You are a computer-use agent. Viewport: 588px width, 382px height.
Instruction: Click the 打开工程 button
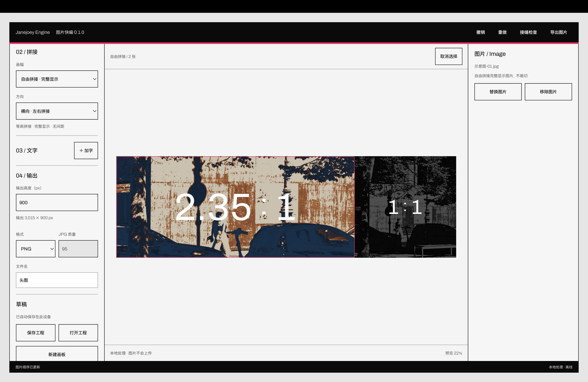(x=78, y=333)
